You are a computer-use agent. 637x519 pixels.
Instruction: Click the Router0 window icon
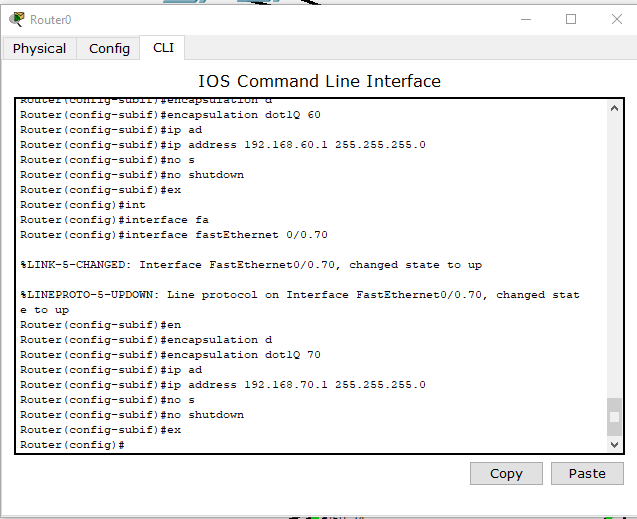click(x=17, y=19)
